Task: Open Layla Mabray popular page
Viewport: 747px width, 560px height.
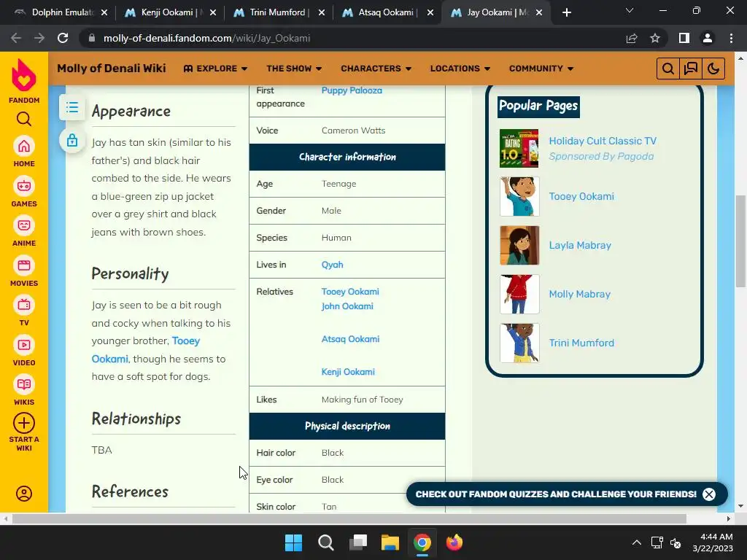Action: [x=580, y=245]
